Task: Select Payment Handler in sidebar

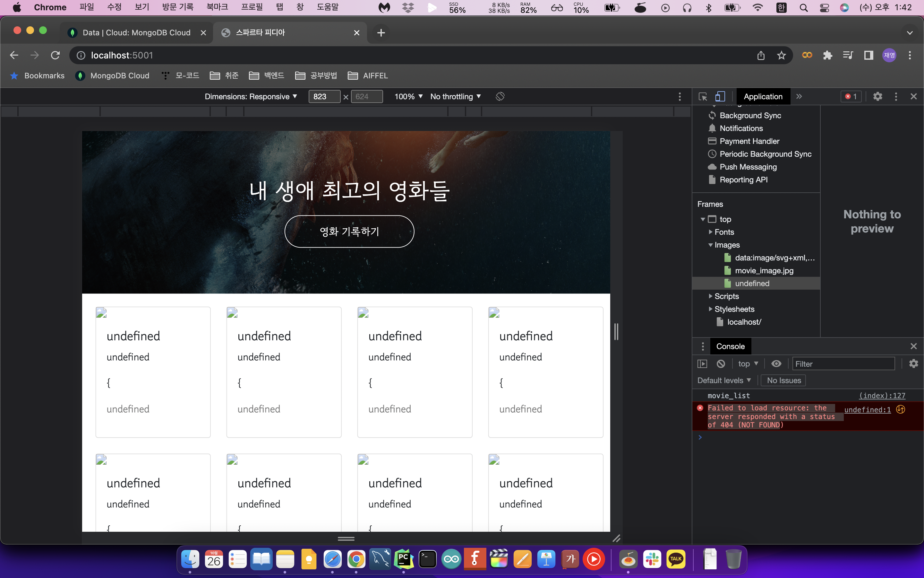Action: [749, 141]
